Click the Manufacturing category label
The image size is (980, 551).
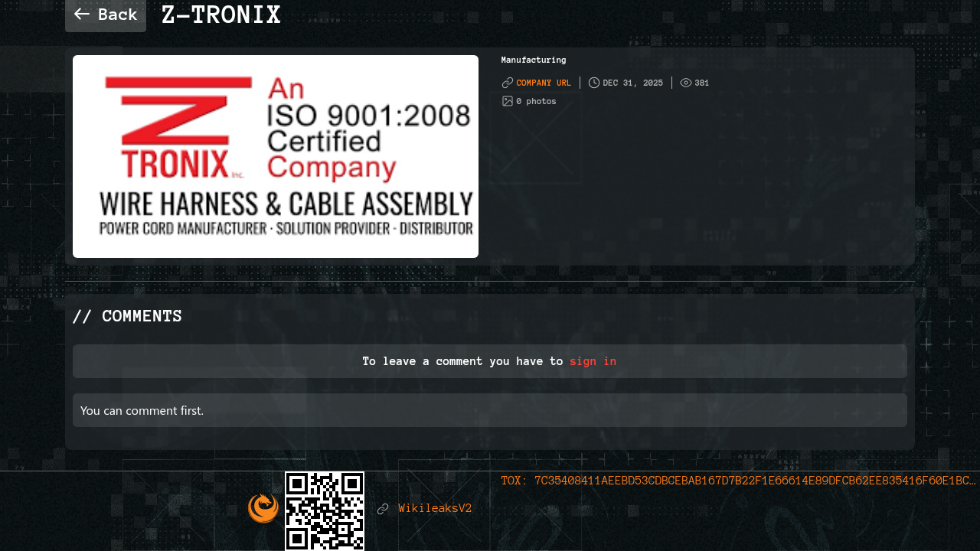point(534,60)
